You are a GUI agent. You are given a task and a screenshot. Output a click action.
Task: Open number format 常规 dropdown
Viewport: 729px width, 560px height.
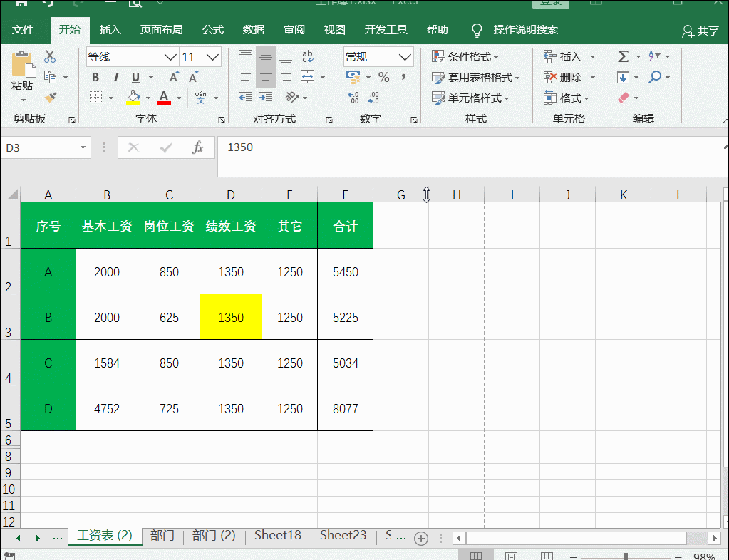(x=405, y=57)
